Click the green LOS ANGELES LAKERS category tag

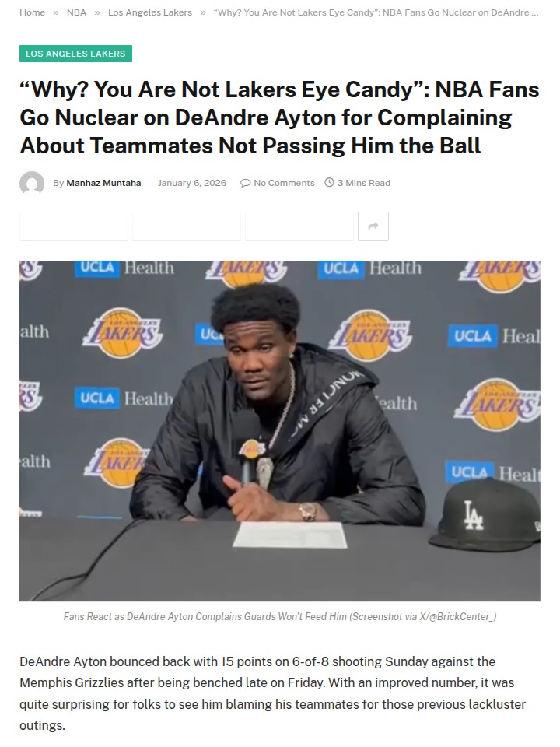pyautogui.click(x=75, y=54)
